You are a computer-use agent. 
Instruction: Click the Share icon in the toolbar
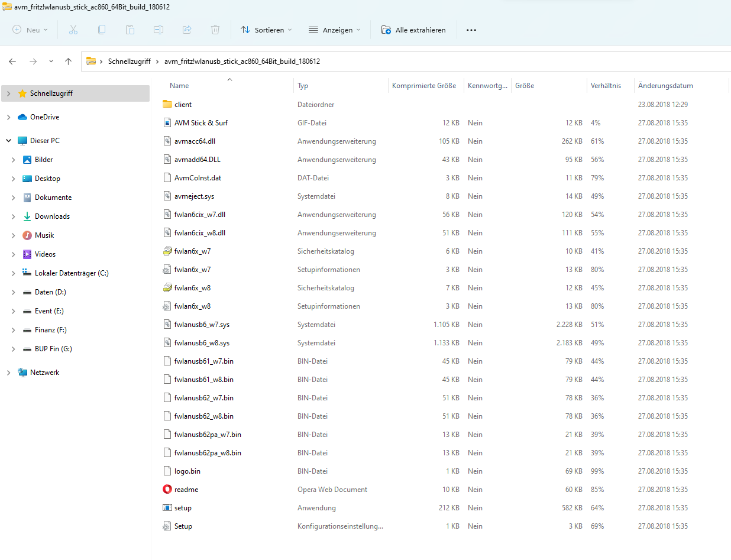click(187, 30)
